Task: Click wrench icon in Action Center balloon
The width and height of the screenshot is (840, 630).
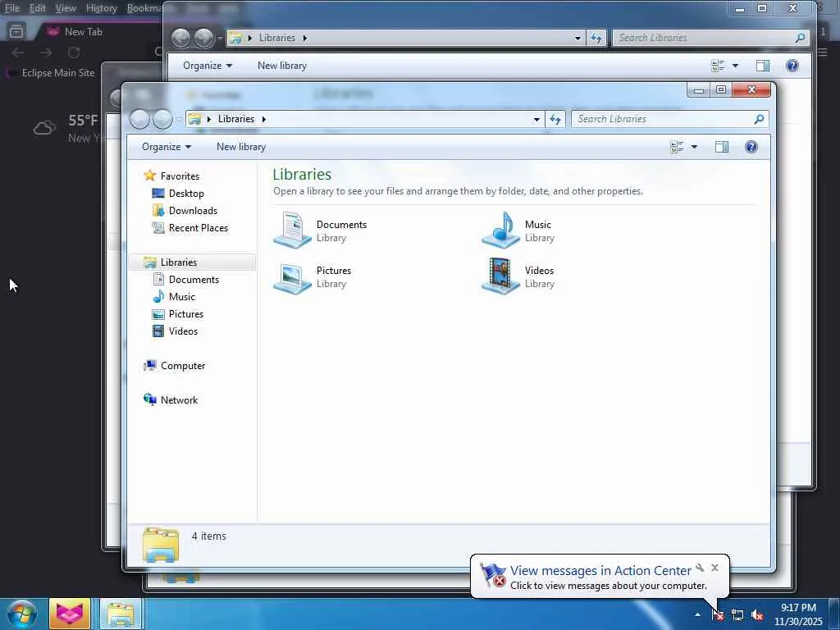Action: [700, 568]
